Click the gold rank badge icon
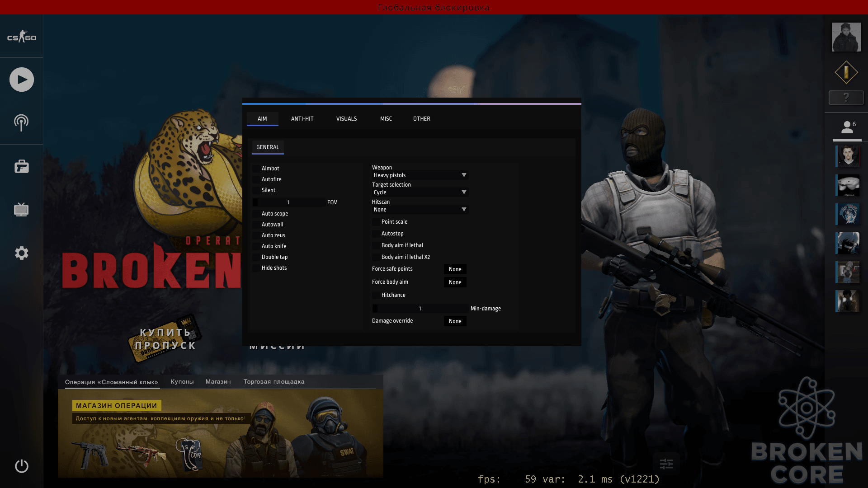 pyautogui.click(x=846, y=72)
